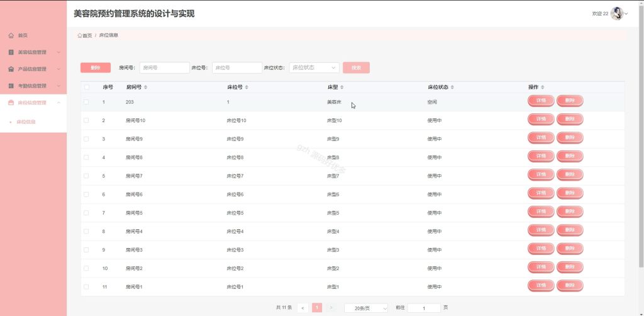Viewport: 644px width, 316px height.
Task: Click the 床位号10 cell
Action: 236,120
